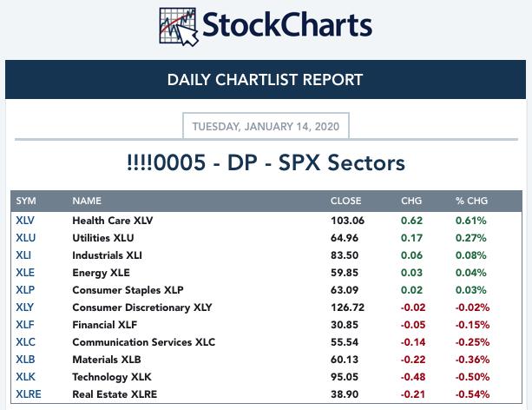Sort by the SYM column header
532x410 pixels.
click(26, 201)
